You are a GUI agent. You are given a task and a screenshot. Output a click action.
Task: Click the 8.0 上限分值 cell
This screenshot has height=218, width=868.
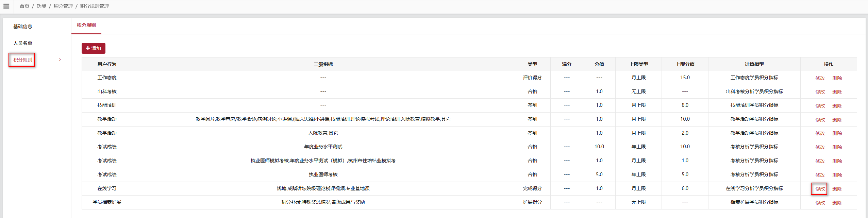[685, 105]
